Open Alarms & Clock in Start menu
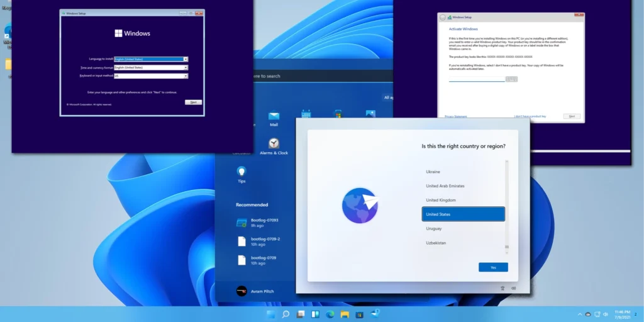 point(274,146)
